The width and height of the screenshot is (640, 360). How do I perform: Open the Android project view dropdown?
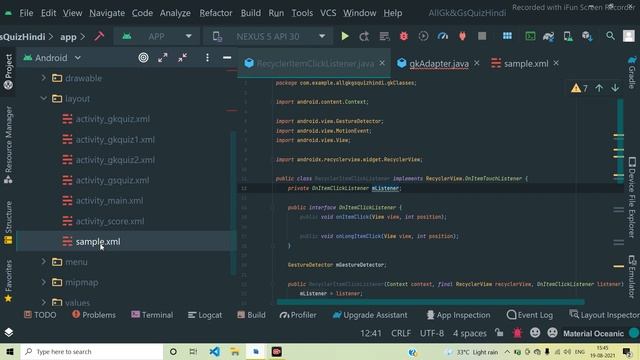[x=52, y=58]
